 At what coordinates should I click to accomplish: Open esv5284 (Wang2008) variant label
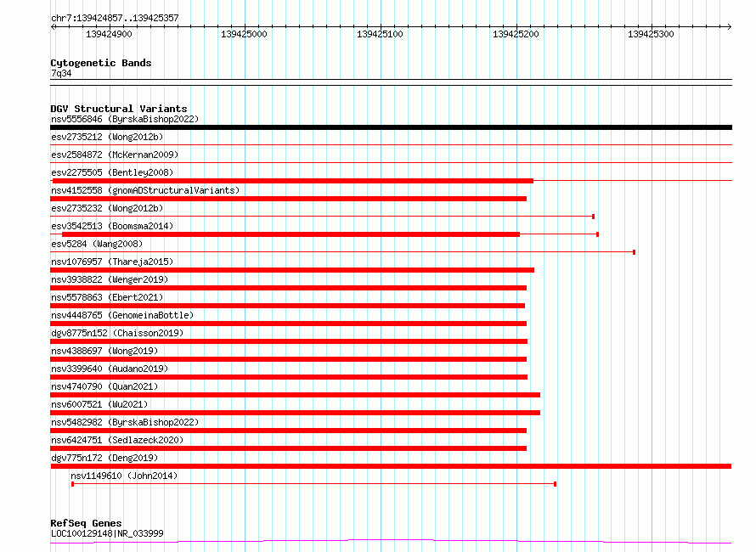point(97,244)
